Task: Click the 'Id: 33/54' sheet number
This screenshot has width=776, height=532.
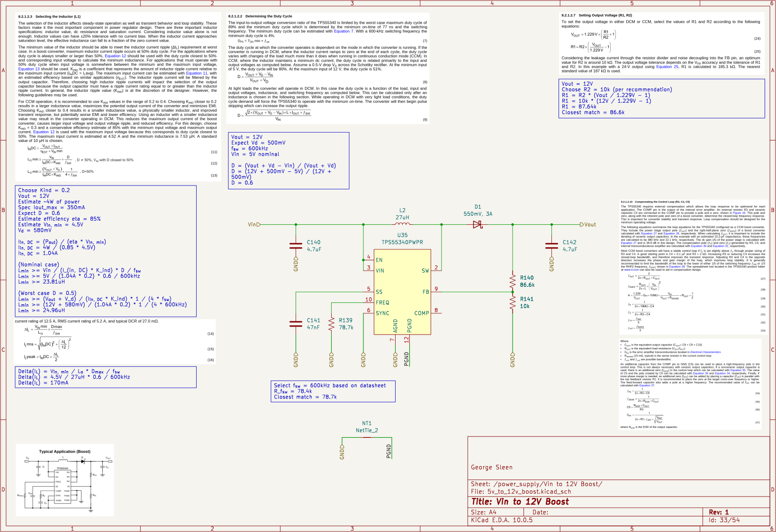Action: [724, 520]
